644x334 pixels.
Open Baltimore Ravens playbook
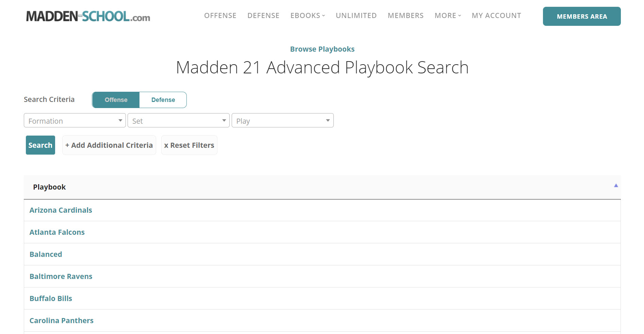pyautogui.click(x=61, y=277)
